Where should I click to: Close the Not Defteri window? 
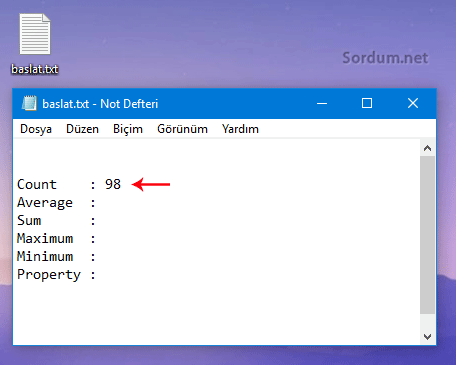coord(413,103)
